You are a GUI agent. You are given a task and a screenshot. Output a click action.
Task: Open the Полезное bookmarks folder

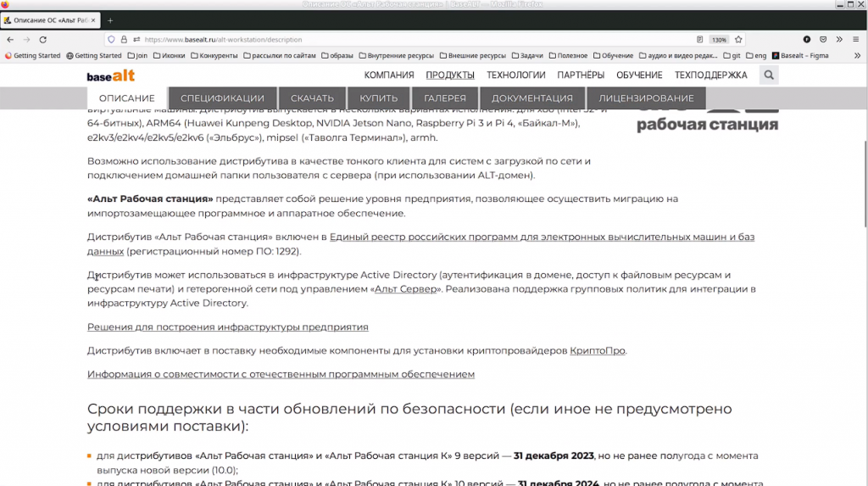coord(568,55)
